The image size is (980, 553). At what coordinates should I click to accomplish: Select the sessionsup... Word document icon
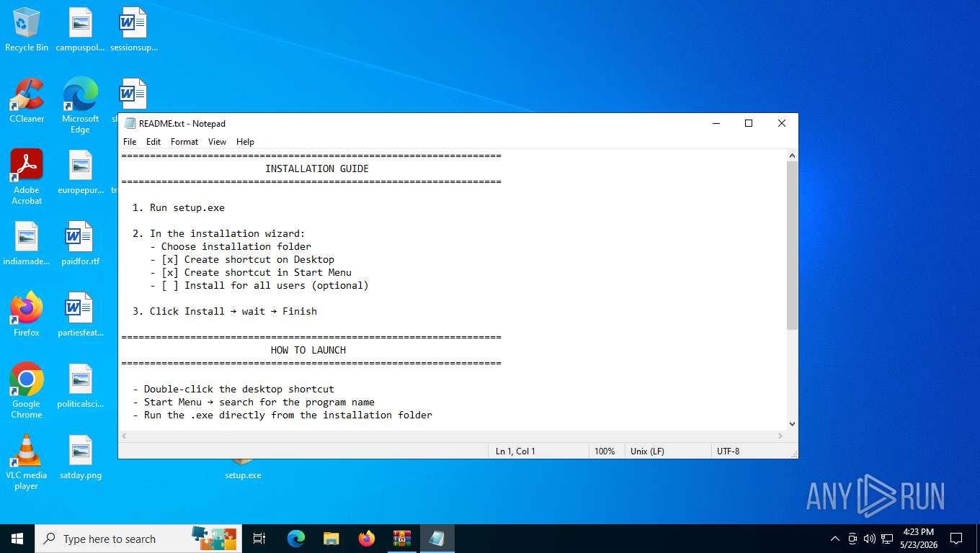coord(133,30)
